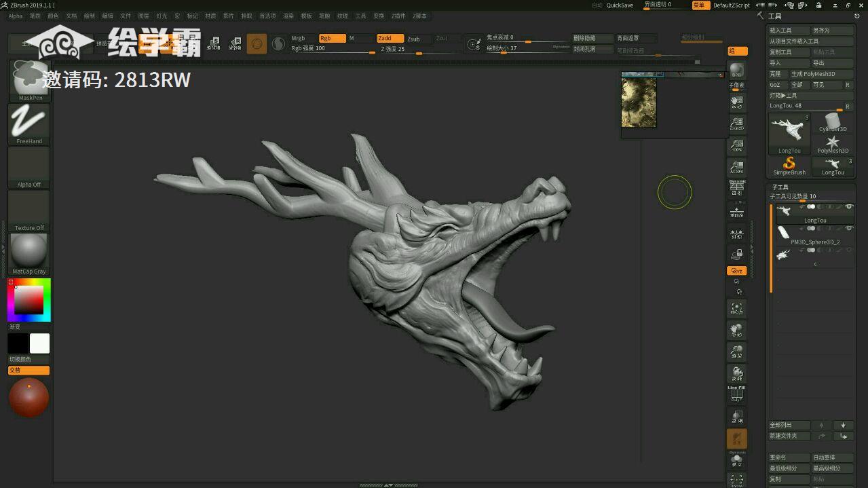Viewport: 868px width, 488px height.
Task: Click 生成 PolyMesh3D button
Action: [x=822, y=74]
